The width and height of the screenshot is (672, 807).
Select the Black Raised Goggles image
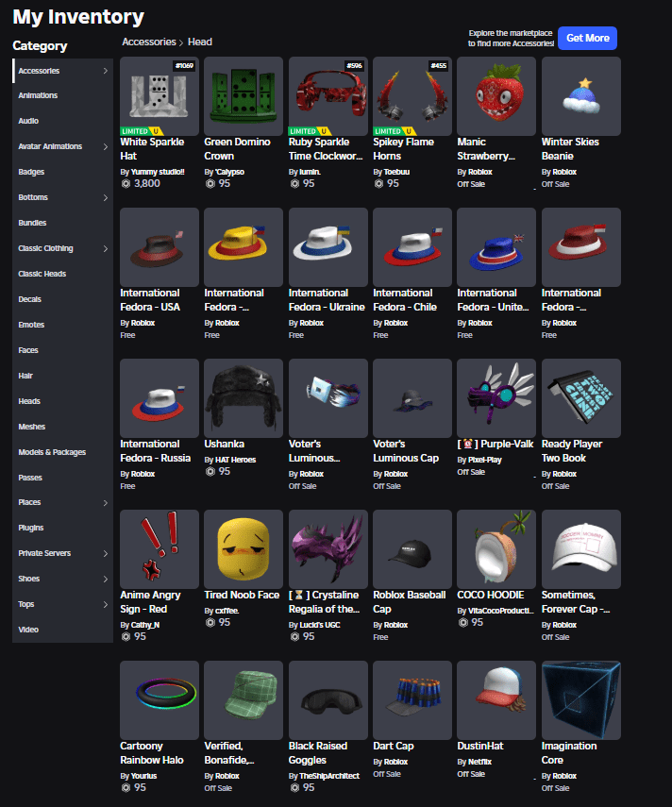click(x=328, y=700)
